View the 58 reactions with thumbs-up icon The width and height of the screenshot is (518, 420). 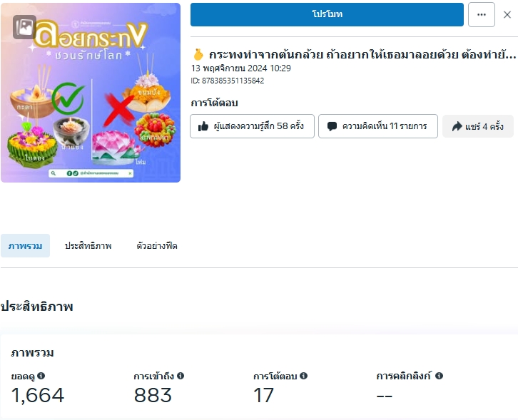252,126
